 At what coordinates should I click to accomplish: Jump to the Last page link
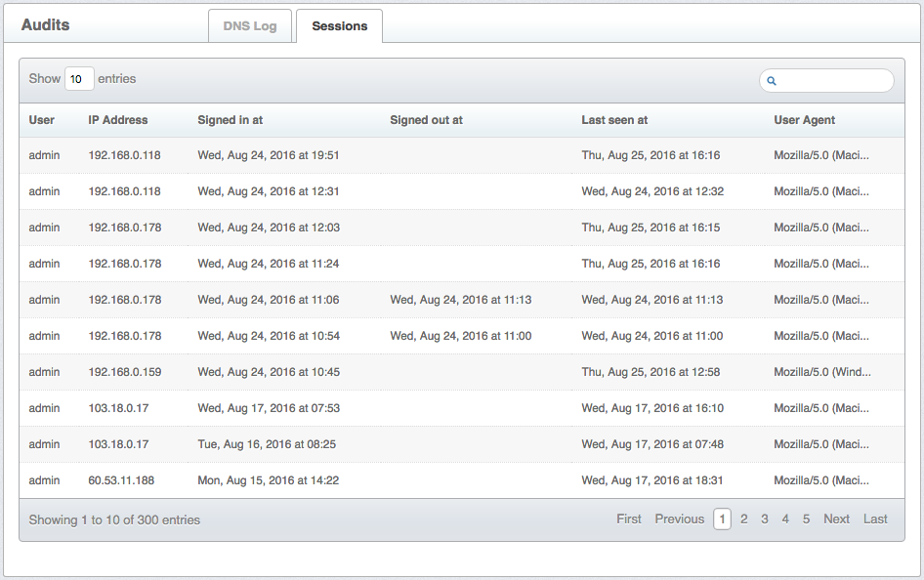tap(875, 519)
